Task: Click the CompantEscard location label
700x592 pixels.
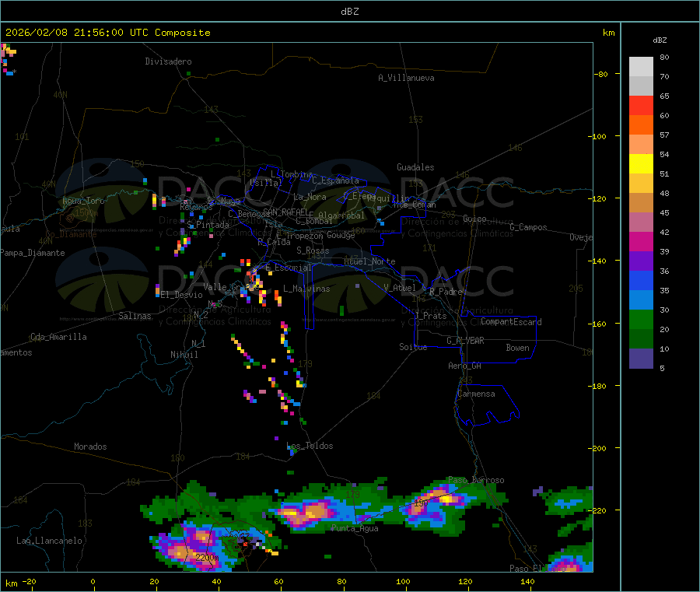Action: click(511, 322)
